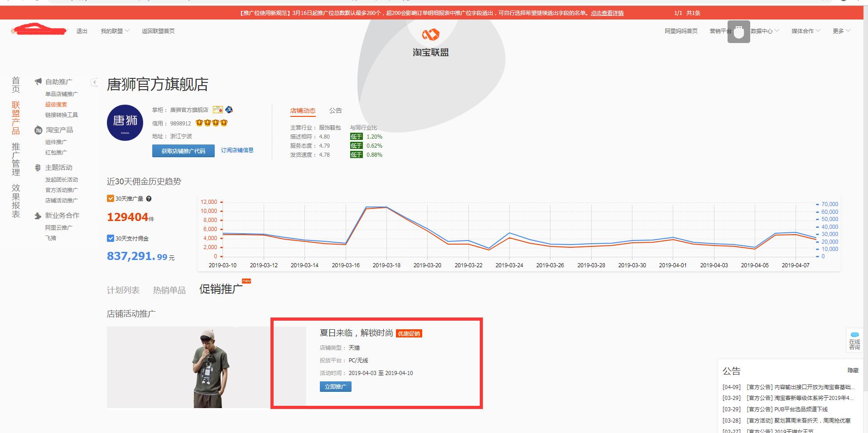
Task: Toggle the 30天推广量 checkbox
Action: (111, 198)
